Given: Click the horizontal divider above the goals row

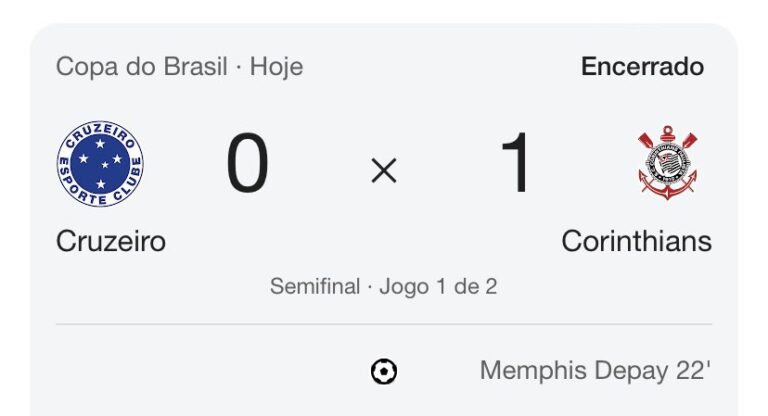Looking at the screenshot, I should (384, 324).
